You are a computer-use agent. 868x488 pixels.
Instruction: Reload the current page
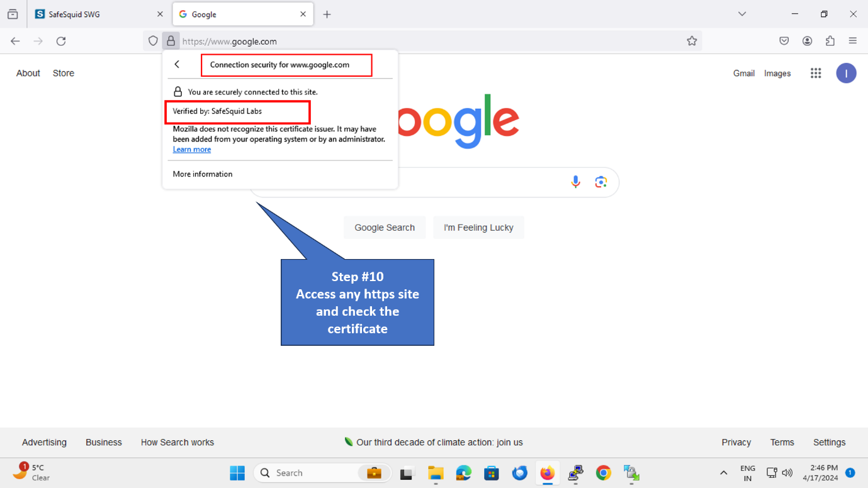click(61, 41)
